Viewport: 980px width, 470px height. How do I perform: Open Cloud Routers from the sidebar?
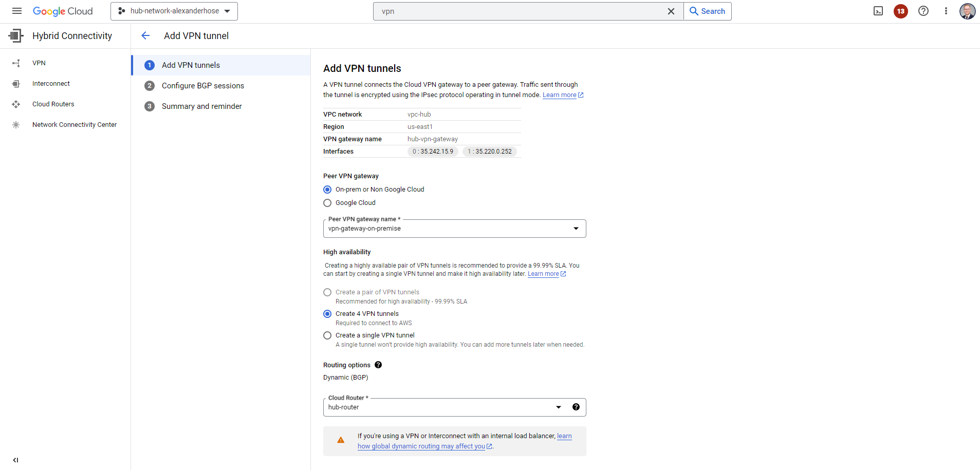tap(53, 104)
